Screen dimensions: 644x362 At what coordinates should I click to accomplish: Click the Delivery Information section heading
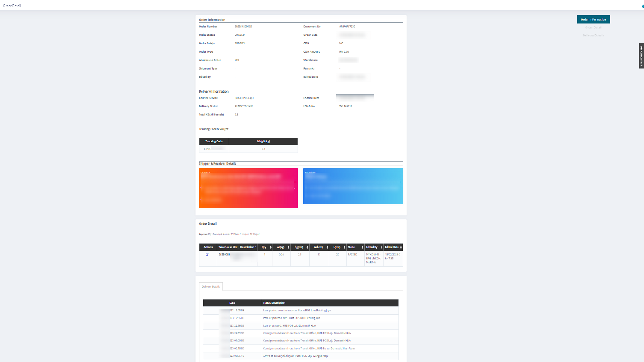pos(214,91)
